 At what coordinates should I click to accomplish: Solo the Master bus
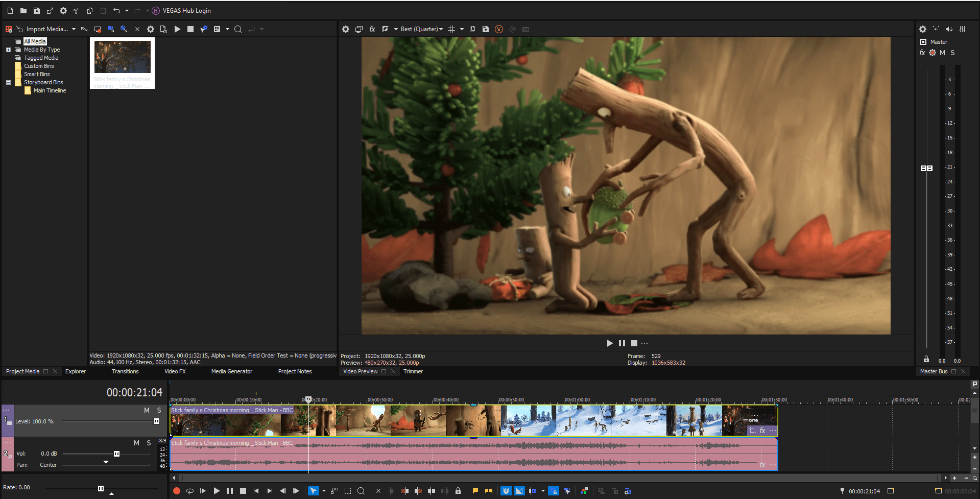click(952, 53)
